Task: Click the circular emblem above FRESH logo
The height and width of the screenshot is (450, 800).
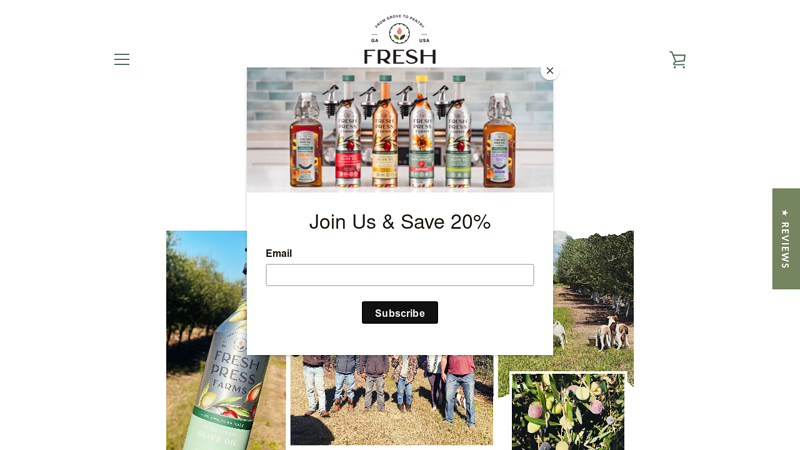Action: click(399, 34)
